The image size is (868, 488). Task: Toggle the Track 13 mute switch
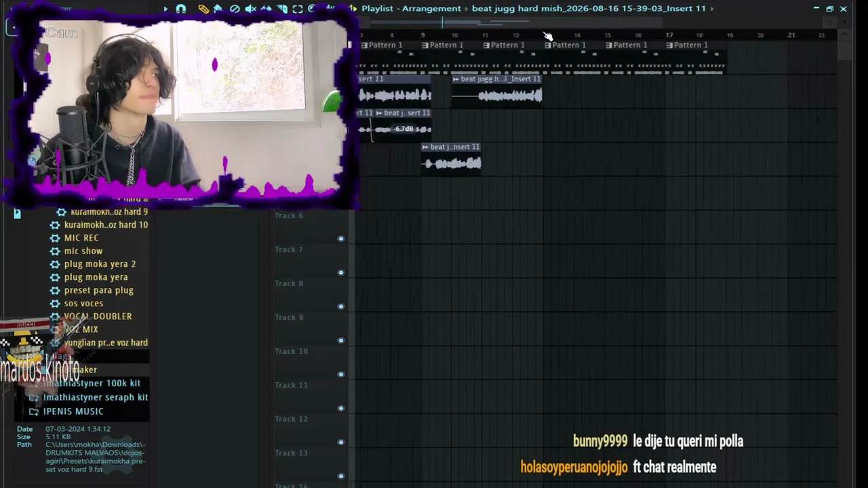click(x=341, y=476)
